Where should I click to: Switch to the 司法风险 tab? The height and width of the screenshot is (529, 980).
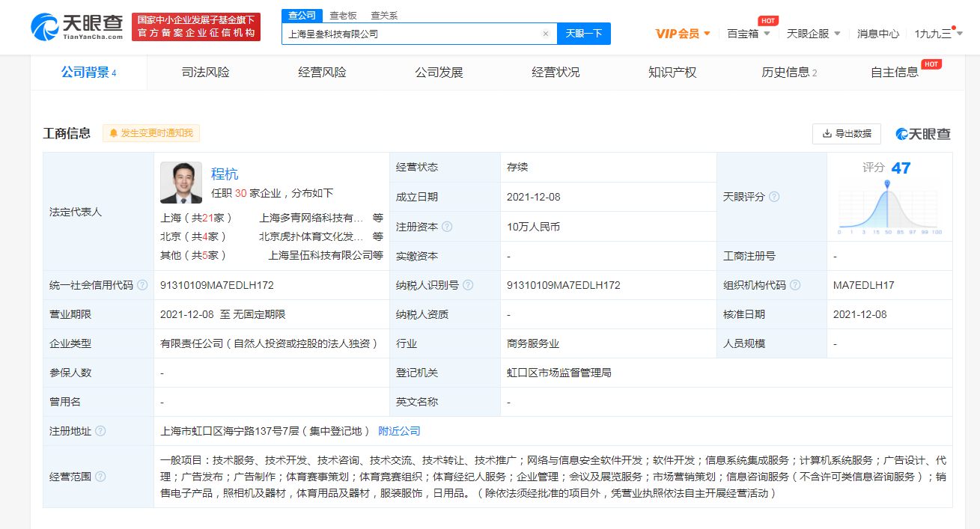coord(206,73)
